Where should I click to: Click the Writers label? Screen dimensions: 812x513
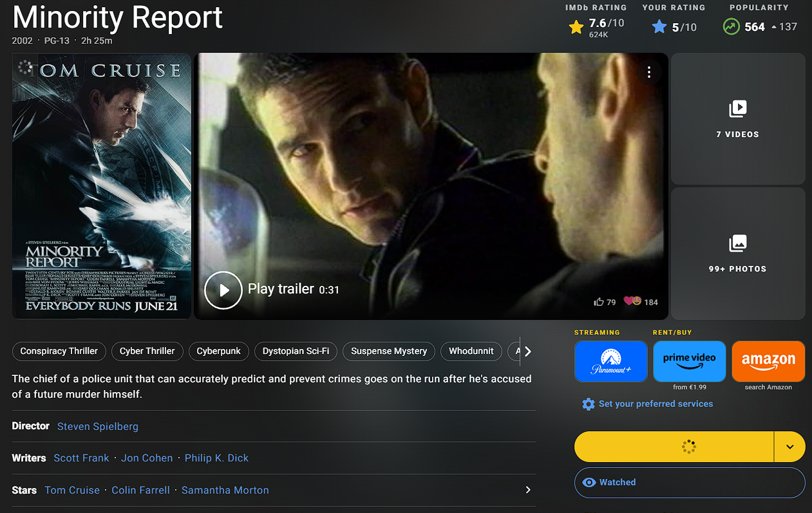pos(29,458)
